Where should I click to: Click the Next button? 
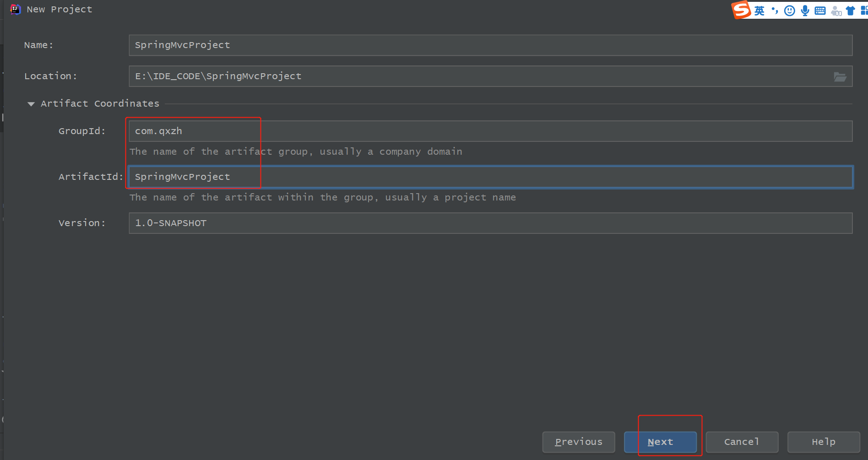point(660,442)
